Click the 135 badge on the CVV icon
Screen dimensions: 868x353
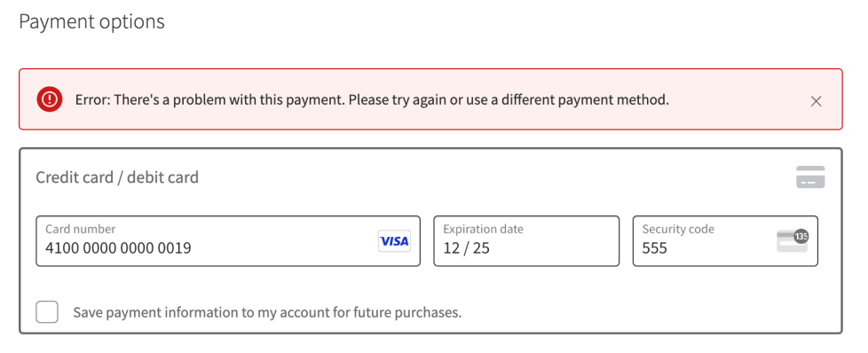click(801, 236)
